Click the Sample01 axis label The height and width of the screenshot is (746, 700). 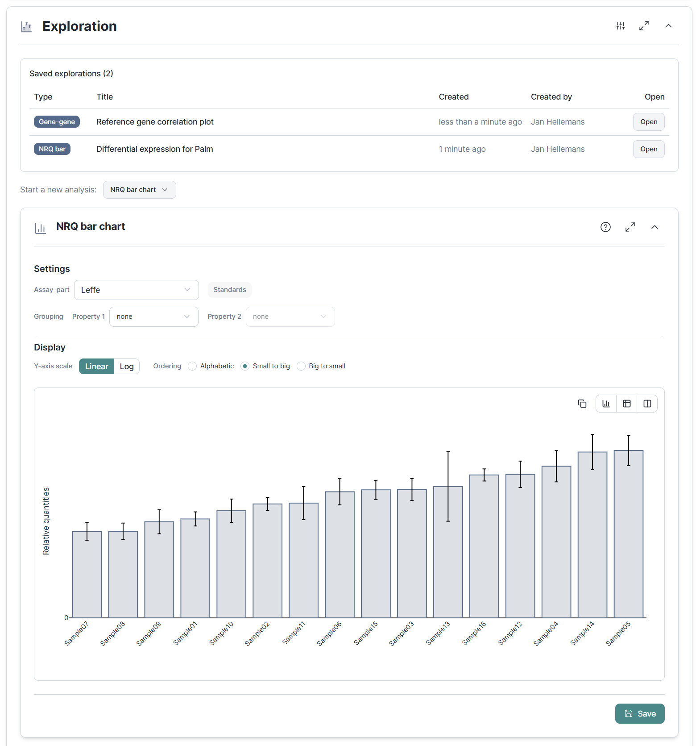185,633
